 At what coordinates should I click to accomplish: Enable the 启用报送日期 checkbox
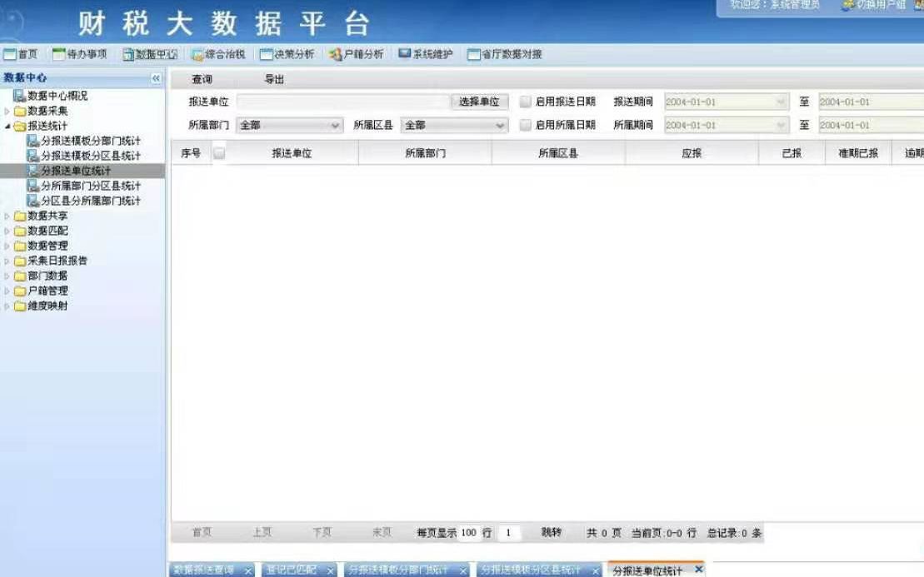point(526,102)
